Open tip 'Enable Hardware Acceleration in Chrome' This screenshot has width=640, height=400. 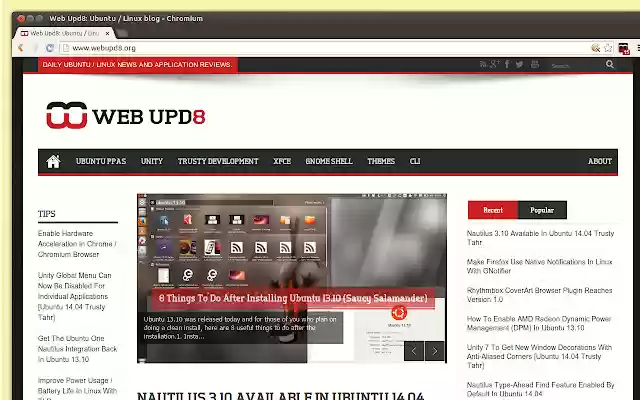point(77,244)
